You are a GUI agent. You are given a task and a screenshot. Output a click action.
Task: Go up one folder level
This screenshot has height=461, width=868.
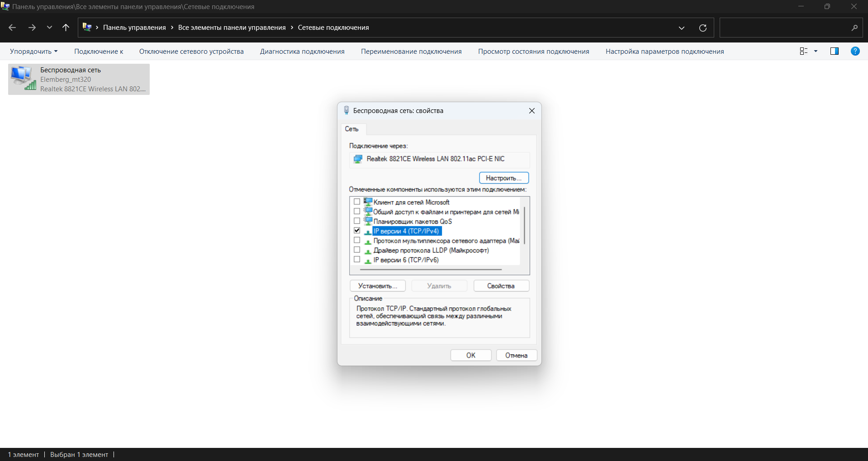(66, 28)
